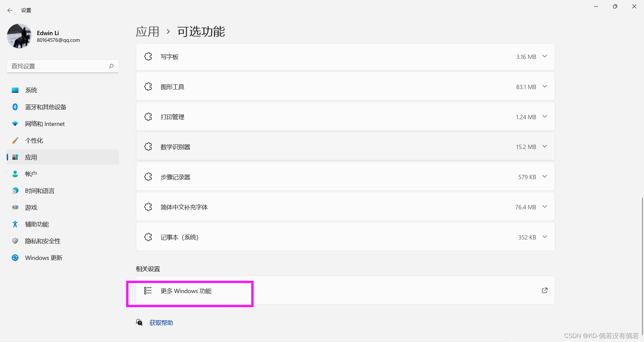
Task: Click the account email 80164576@qq.com
Action: pos(58,40)
